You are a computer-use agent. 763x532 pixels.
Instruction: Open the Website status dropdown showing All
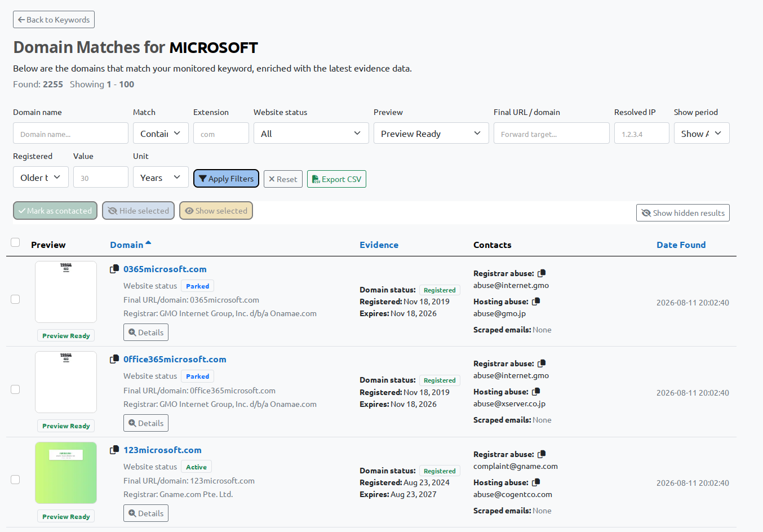(311, 134)
